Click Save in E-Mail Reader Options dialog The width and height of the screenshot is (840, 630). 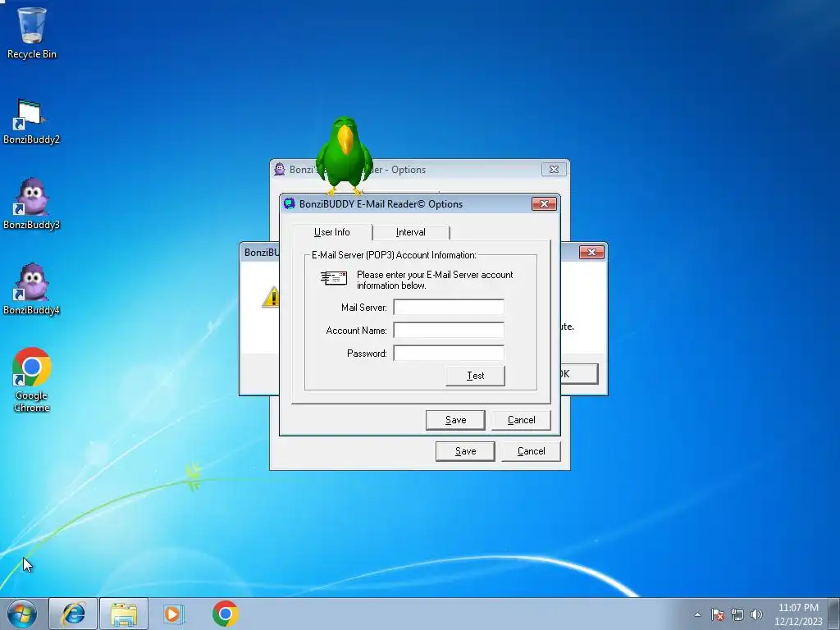[x=455, y=420]
